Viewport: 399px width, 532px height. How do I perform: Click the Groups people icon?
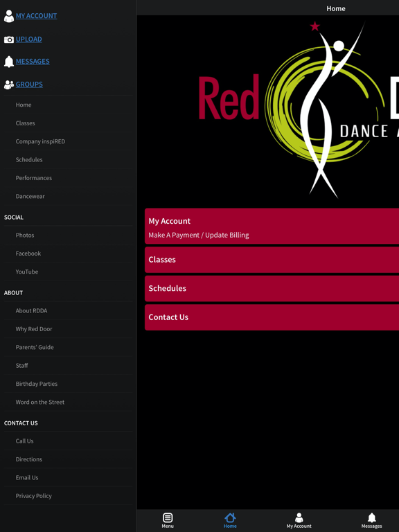click(9, 85)
